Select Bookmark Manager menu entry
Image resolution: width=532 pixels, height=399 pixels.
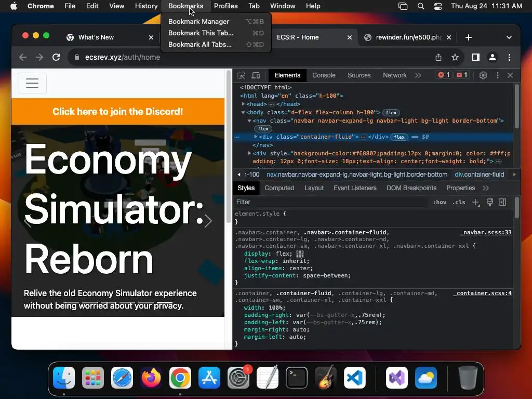216,21
